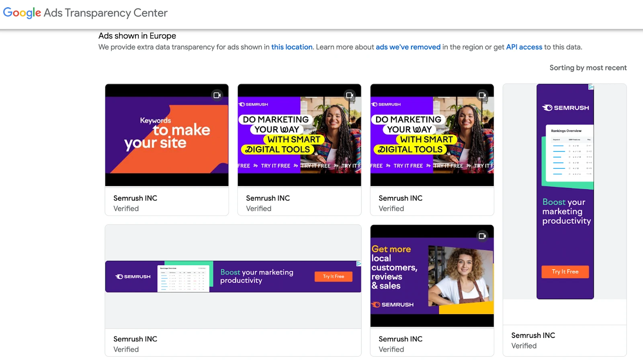The width and height of the screenshot is (643, 364).
Task: Click rankings table preview in horizontal banner
Action: coord(183,278)
